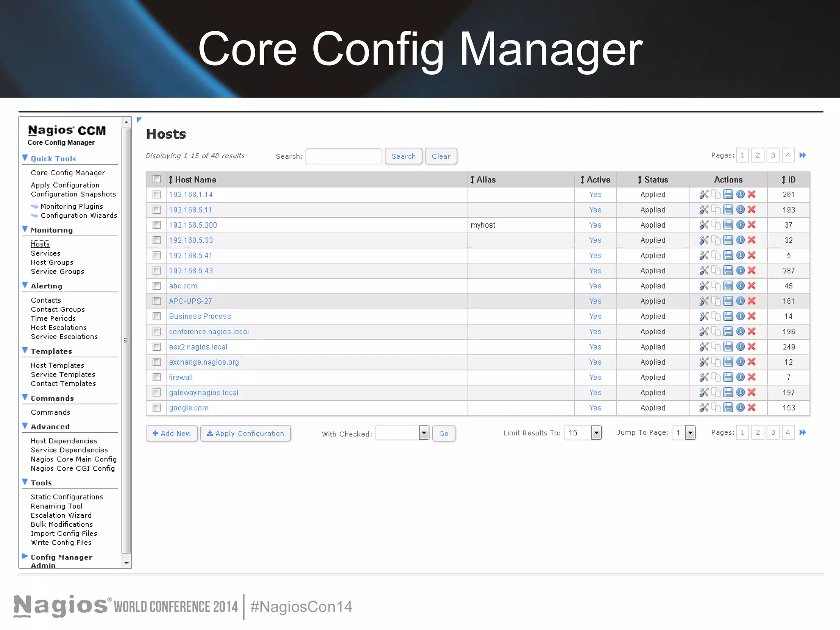Click the info icon for gateway.nagios.local
The width and height of the screenshot is (840, 630).
point(740,393)
